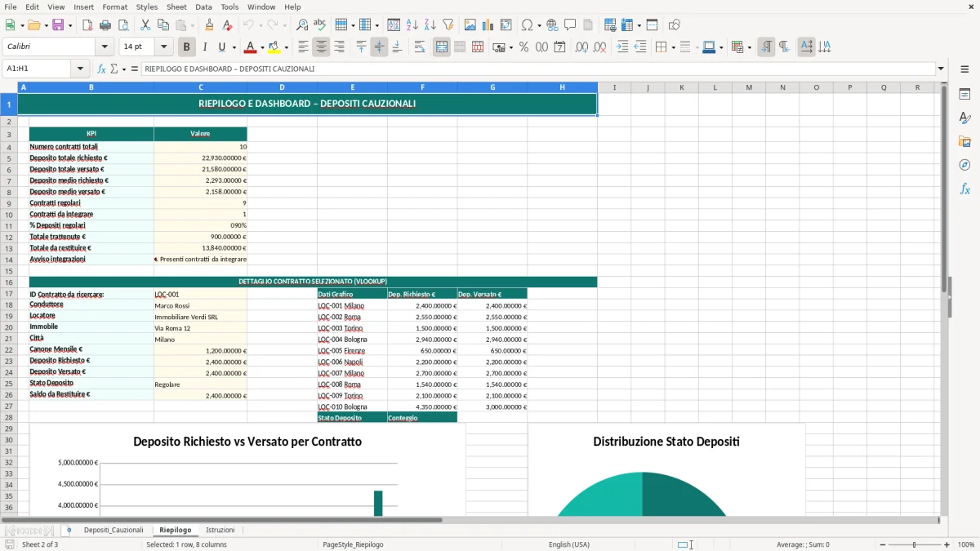Click the Clear Direct Formatting icon
The width and height of the screenshot is (980, 551).
coord(228,25)
